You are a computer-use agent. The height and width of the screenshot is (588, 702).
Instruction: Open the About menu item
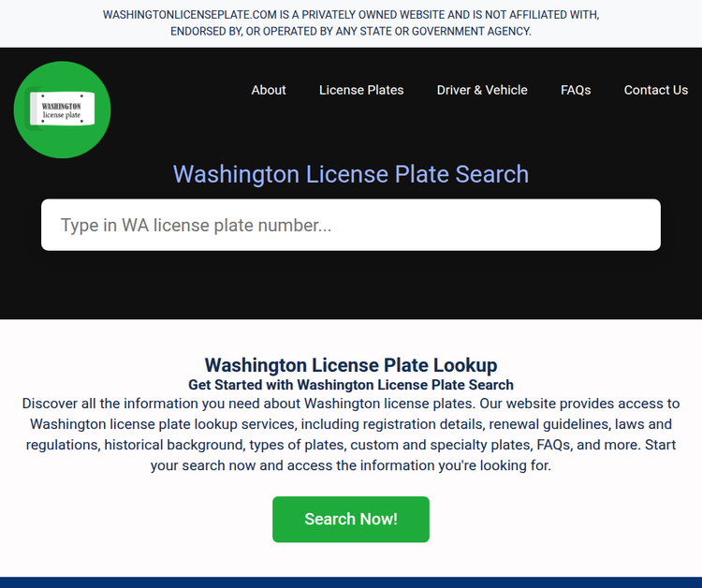pyautogui.click(x=269, y=90)
